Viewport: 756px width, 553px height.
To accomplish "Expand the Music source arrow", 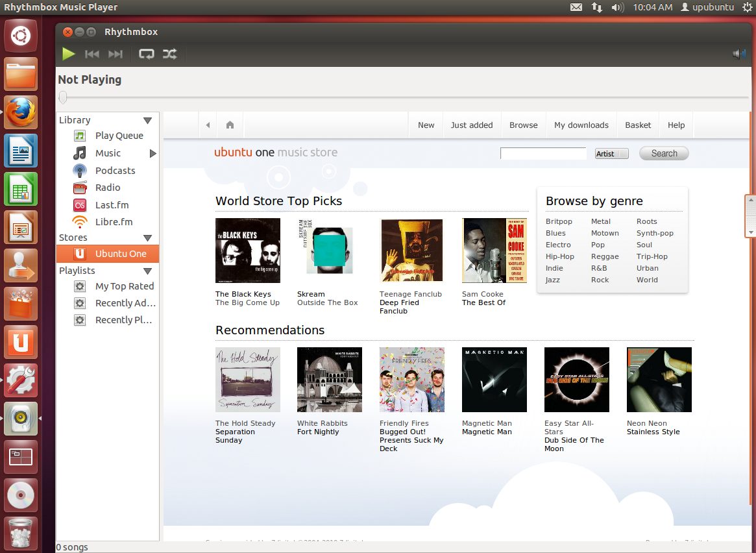I will click(153, 153).
